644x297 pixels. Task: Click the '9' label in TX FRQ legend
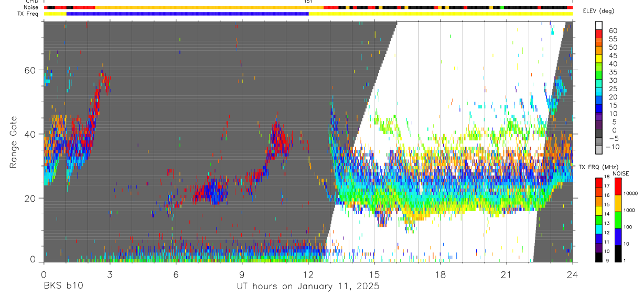click(607, 260)
